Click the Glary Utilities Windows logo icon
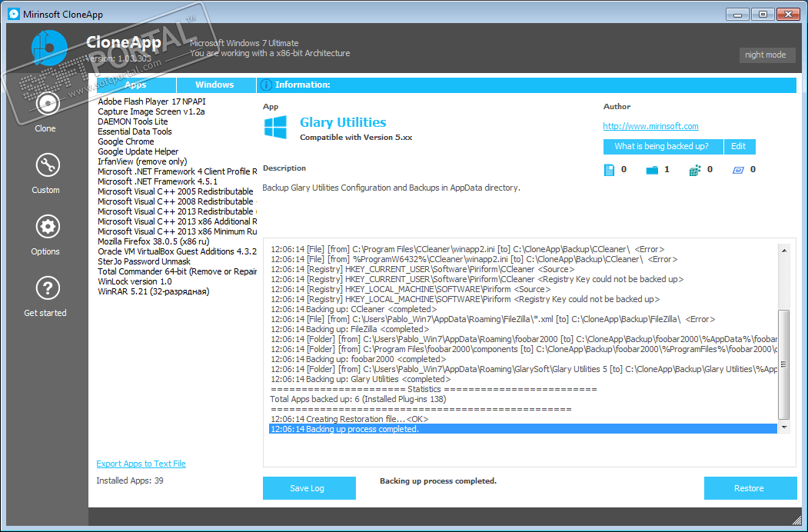This screenshot has width=808, height=532. (275, 128)
